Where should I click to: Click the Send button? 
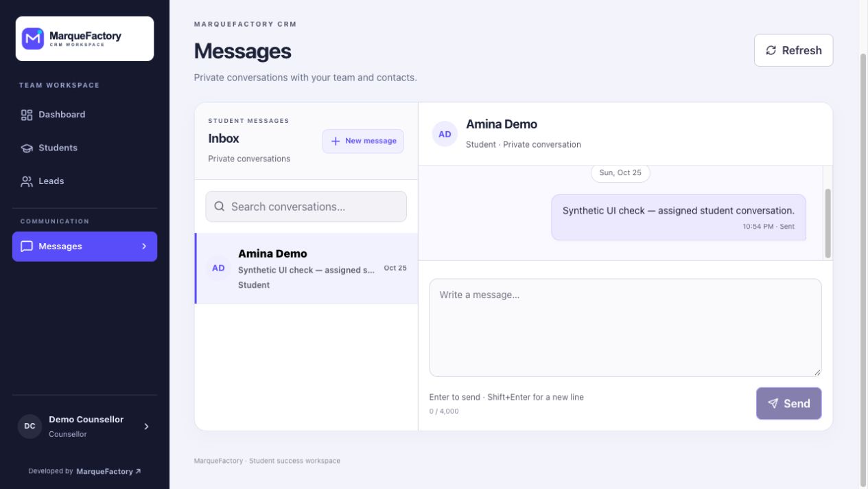[788, 403]
